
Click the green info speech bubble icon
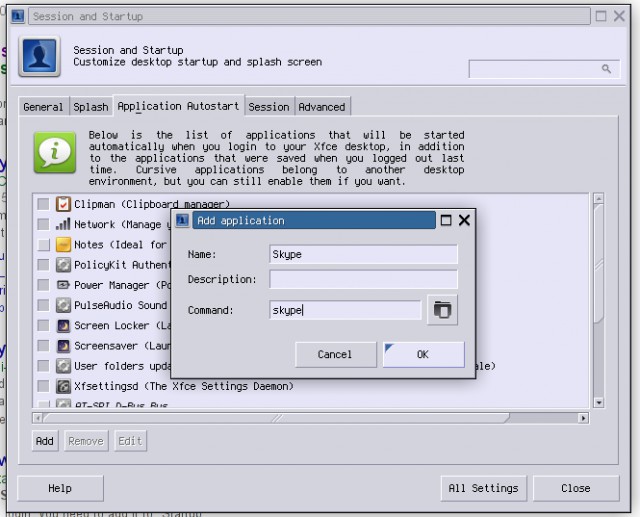tap(55, 152)
